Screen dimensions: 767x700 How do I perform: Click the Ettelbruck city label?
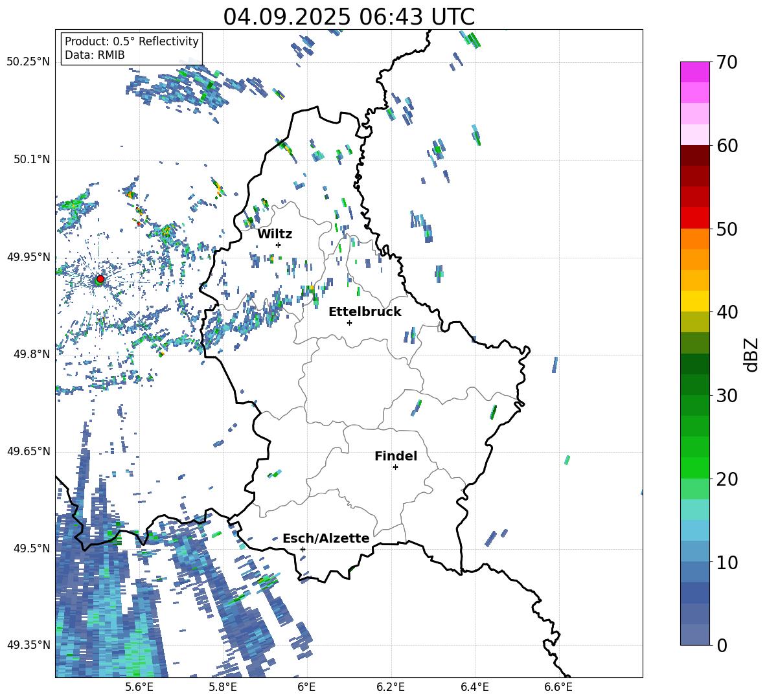365,312
